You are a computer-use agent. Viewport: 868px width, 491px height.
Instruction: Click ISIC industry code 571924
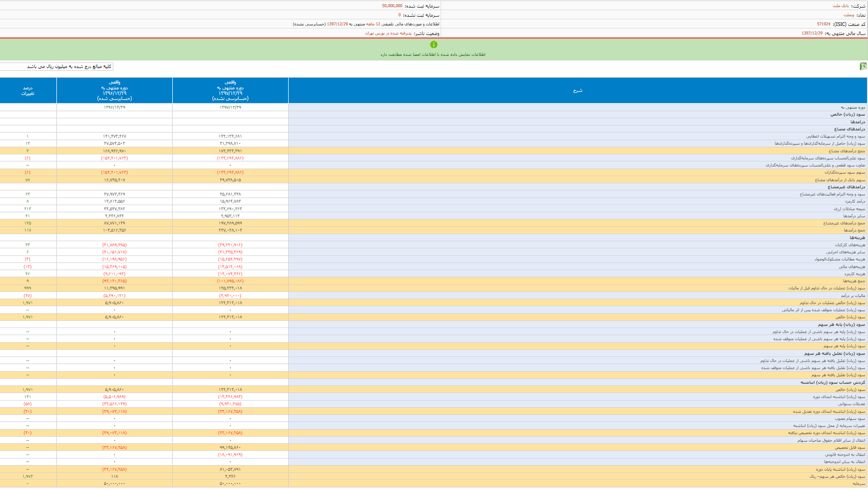823,24
